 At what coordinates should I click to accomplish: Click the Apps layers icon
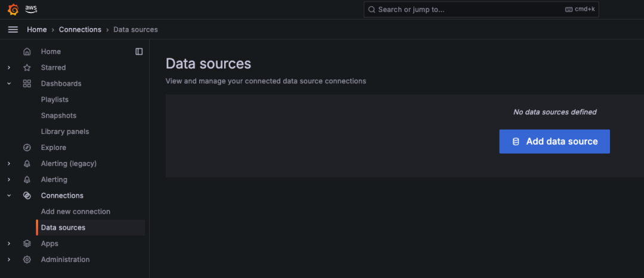[27, 243]
